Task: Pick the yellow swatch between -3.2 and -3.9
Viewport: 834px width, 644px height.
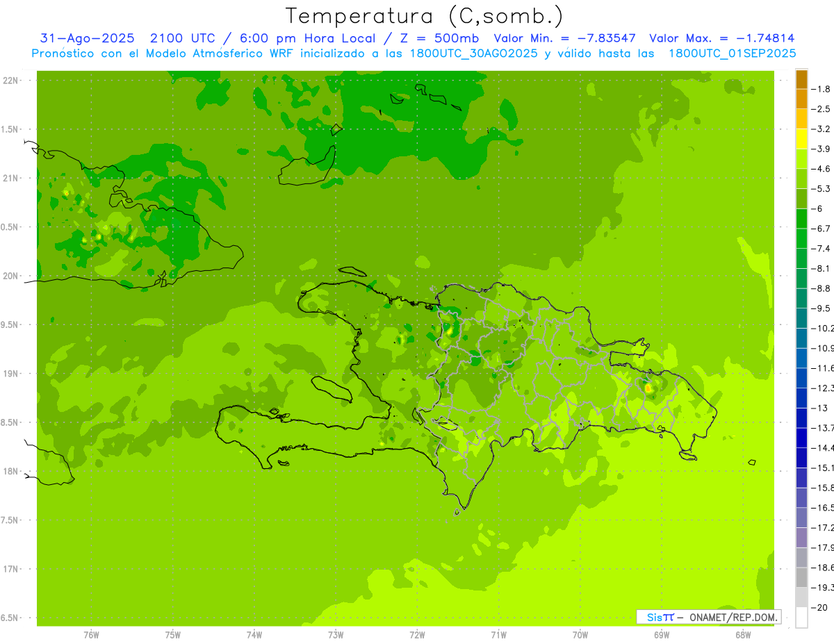Action: click(x=801, y=138)
